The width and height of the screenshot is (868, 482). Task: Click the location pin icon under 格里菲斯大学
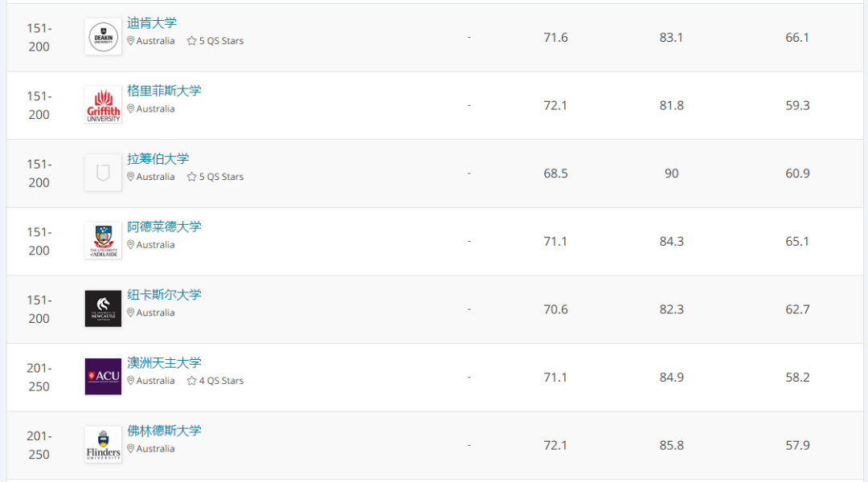(131, 109)
